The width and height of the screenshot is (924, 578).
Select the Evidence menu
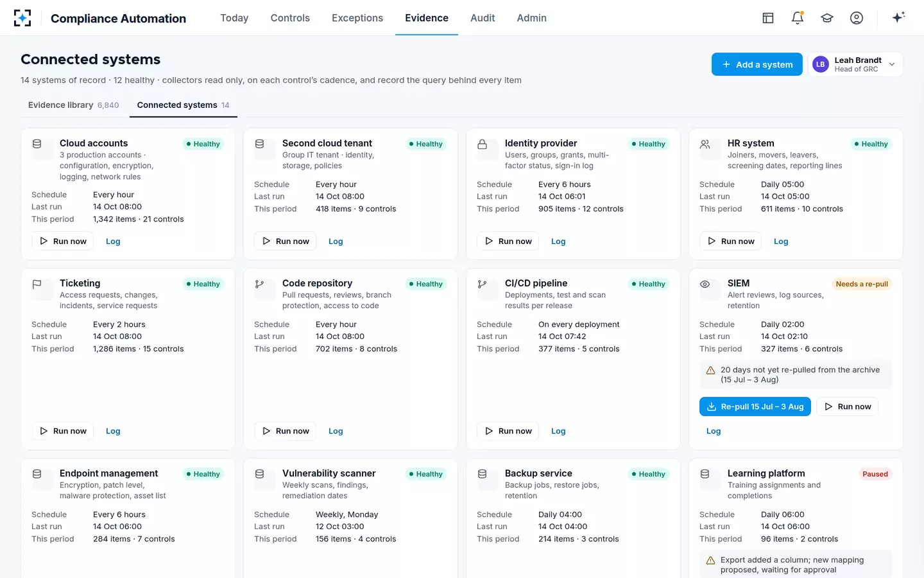427,18
